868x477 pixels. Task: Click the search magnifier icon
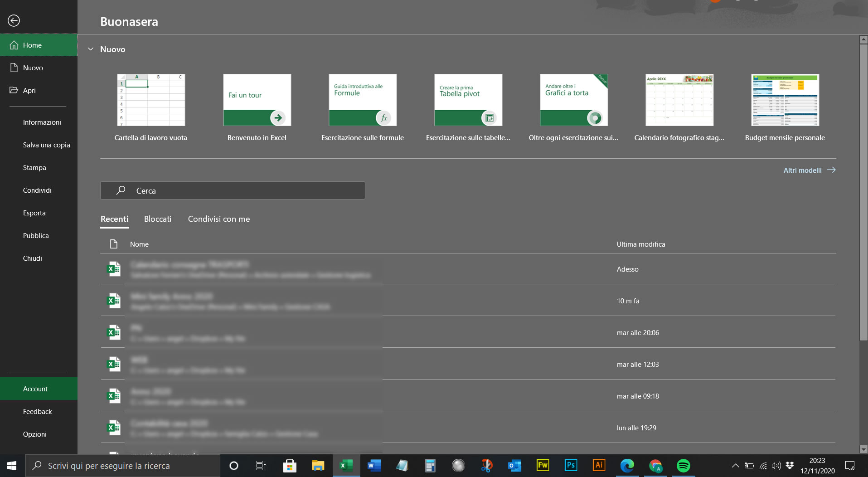click(x=121, y=190)
